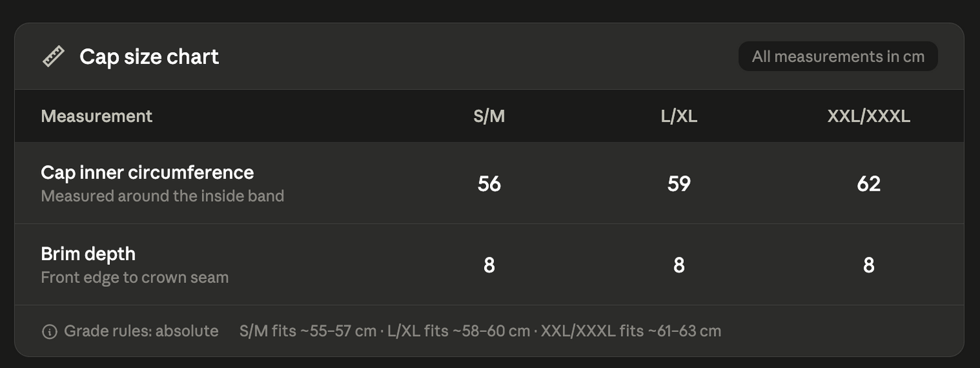
Task: Select the L/XL column header
Action: [x=679, y=116]
